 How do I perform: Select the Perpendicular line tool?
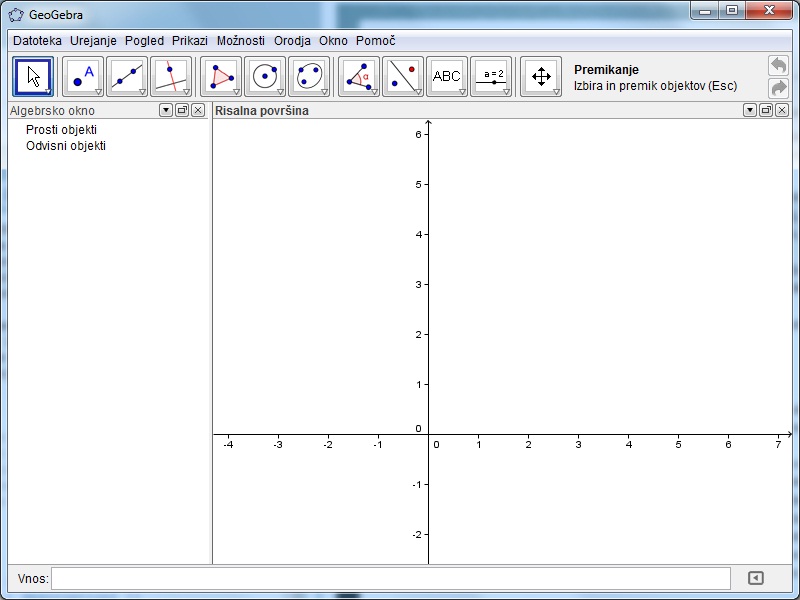[171, 76]
